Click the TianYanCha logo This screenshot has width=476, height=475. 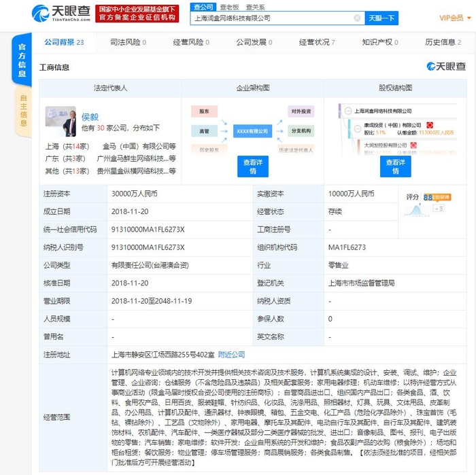point(61,14)
